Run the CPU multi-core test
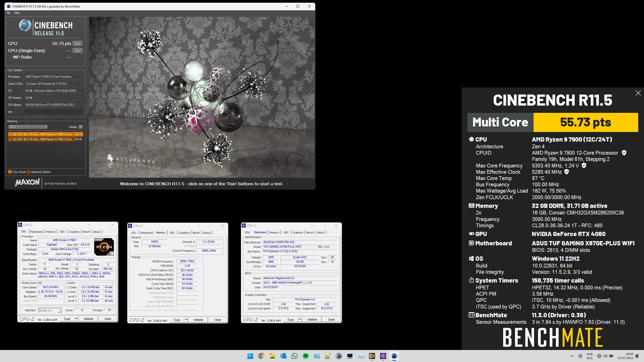The image size is (644, 362). [78, 43]
